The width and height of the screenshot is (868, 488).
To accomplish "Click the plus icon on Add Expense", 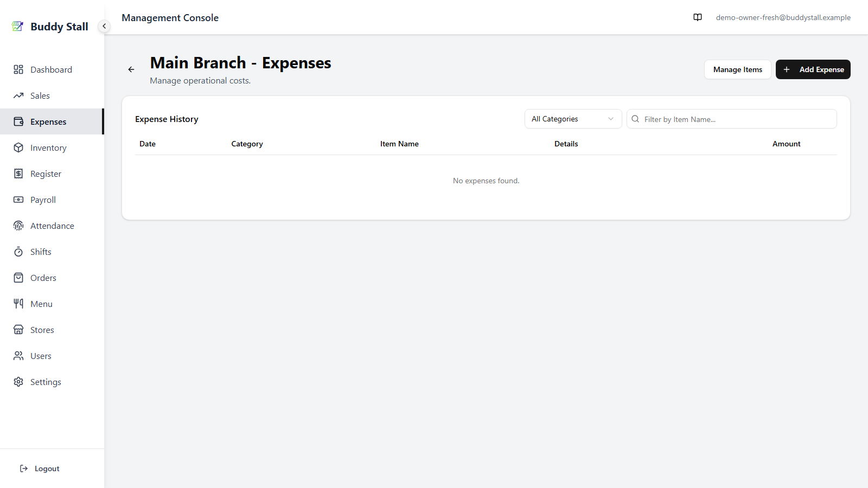I will 787,69.
